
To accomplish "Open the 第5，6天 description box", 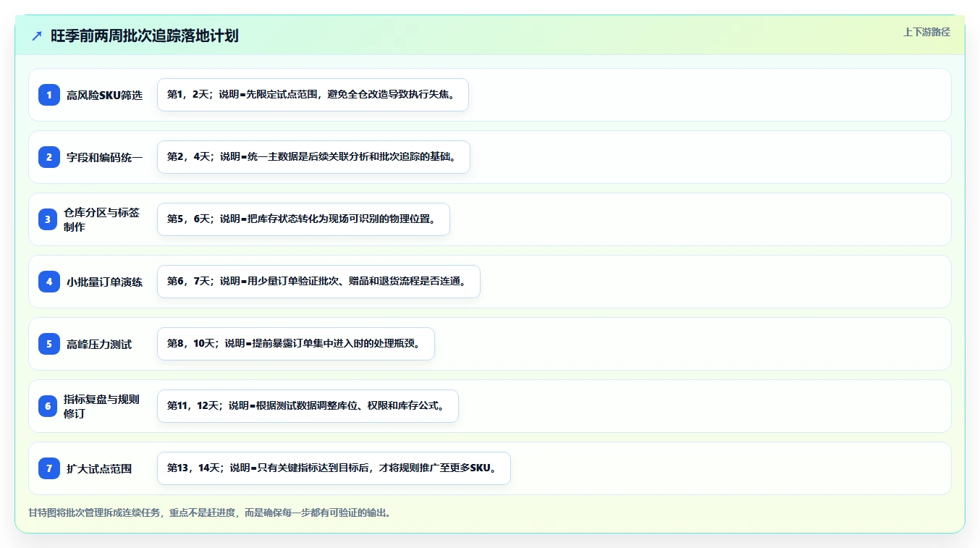I will (x=303, y=219).
